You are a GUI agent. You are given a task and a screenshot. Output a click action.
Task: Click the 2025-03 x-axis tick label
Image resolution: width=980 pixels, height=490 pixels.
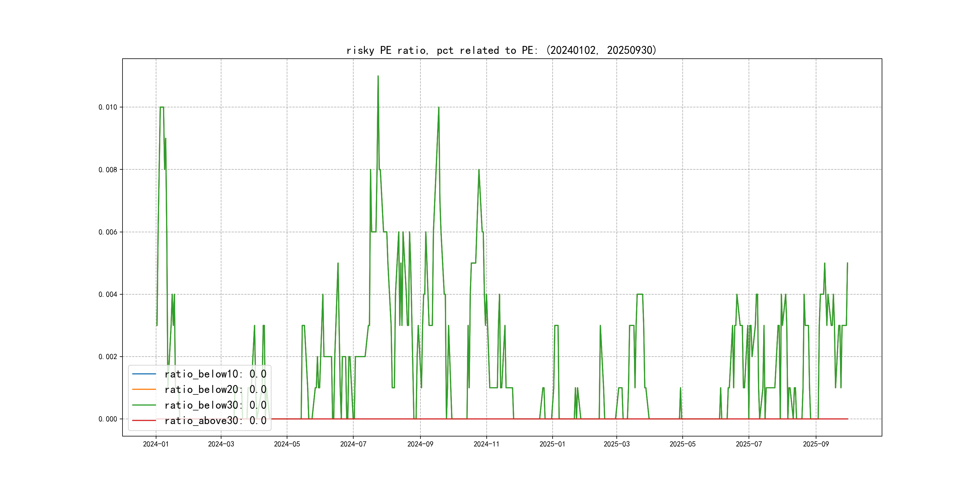tap(616, 444)
